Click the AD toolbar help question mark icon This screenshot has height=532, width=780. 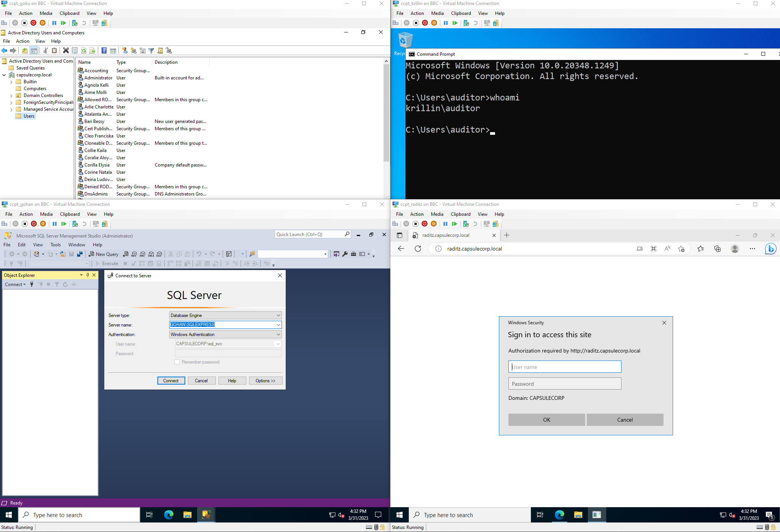point(104,50)
